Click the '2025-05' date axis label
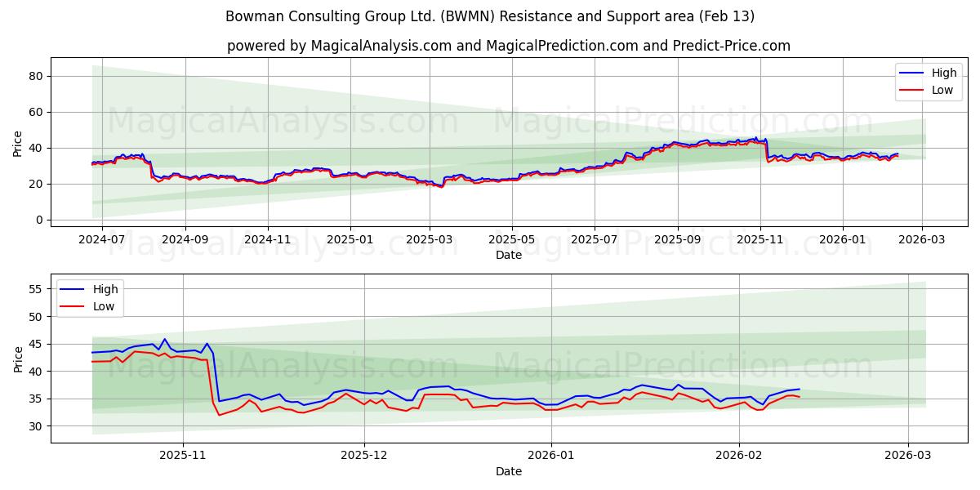980x490 pixels. (x=511, y=240)
